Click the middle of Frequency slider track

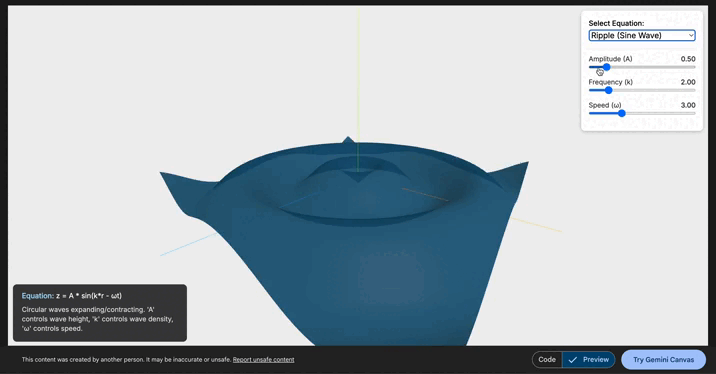[x=642, y=90]
